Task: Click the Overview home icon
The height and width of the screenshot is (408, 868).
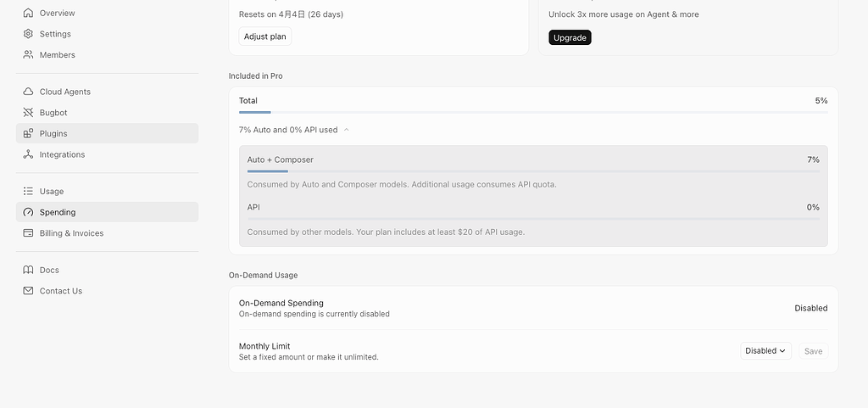Action: click(x=28, y=13)
